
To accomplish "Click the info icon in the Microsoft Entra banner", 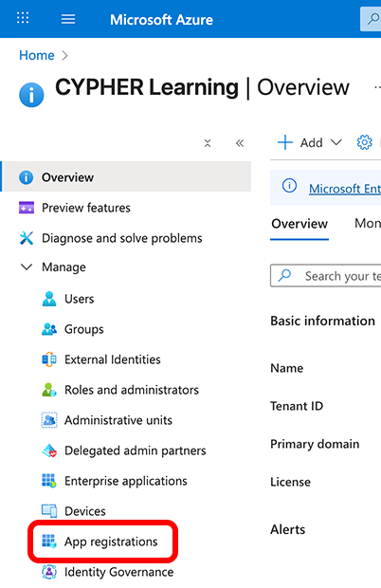I will tap(289, 186).
